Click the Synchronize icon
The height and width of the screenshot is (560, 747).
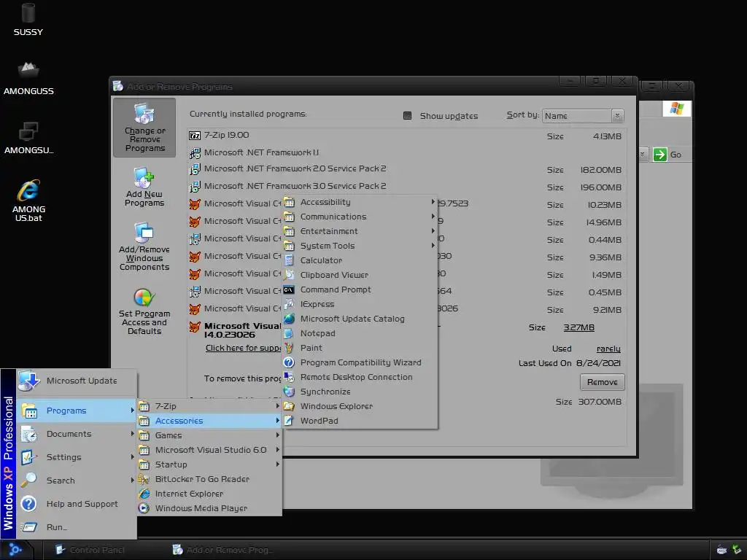pos(289,392)
